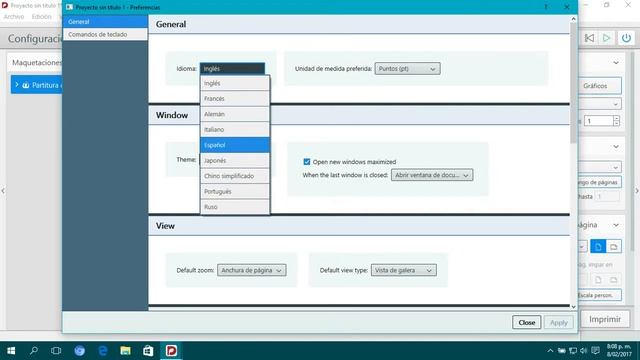Click the power activation icon in main window

click(626, 38)
